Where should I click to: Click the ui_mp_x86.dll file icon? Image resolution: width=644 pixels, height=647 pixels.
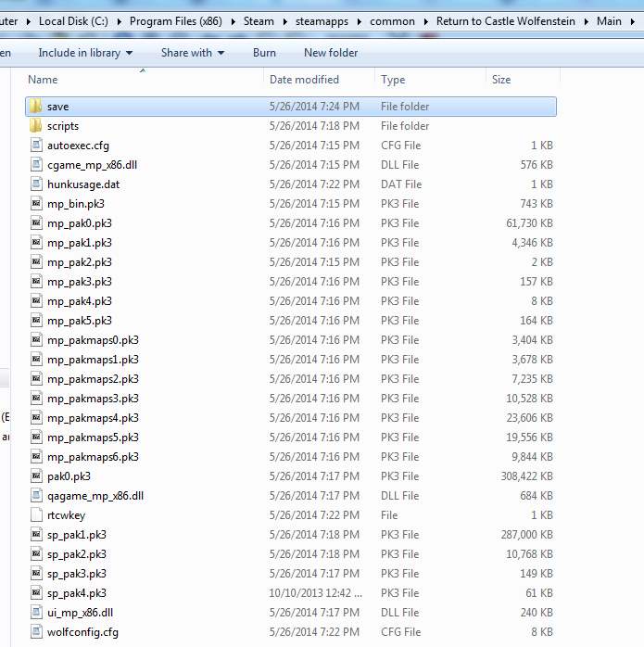pyautogui.click(x=36, y=613)
